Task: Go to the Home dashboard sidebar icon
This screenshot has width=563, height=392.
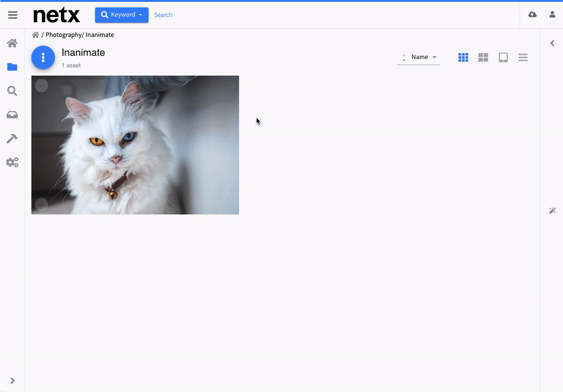Action: tap(12, 43)
